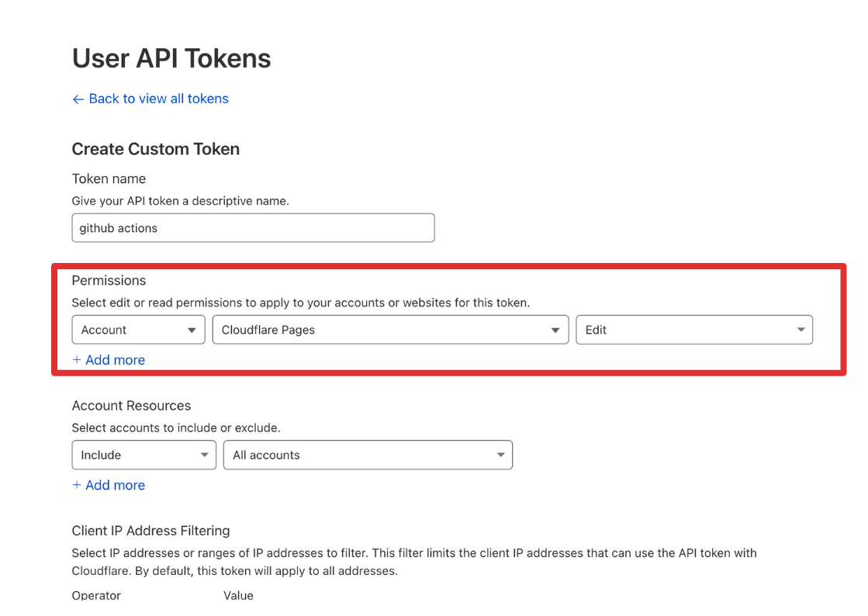The height and width of the screenshot is (616, 868).
Task: Click the plus icon under Permissions
Action: [77, 360]
